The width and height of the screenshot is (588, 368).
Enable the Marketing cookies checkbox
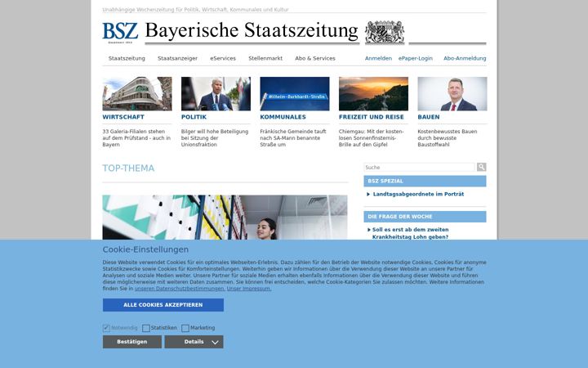pos(185,328)
